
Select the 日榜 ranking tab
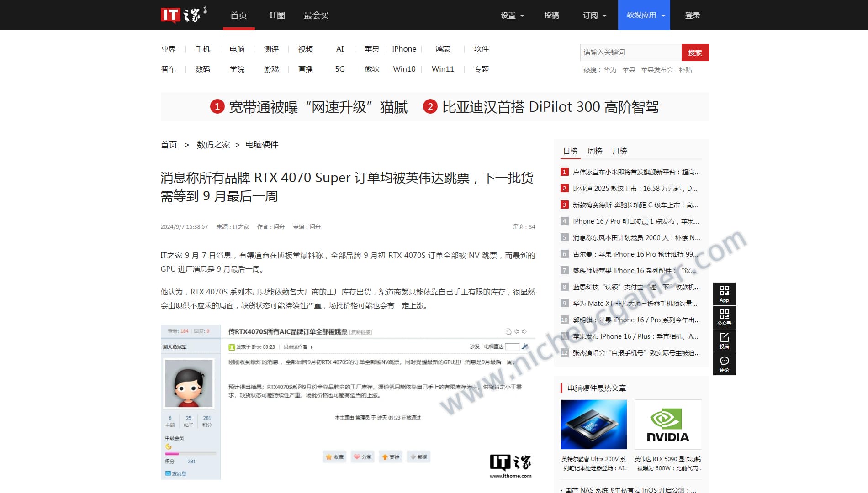[570, 151]
